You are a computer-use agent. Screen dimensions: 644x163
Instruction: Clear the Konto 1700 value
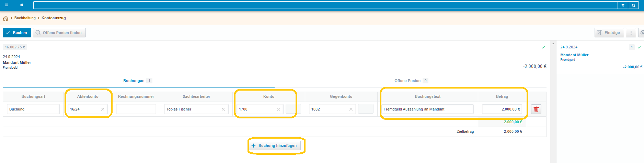point(278,109)
